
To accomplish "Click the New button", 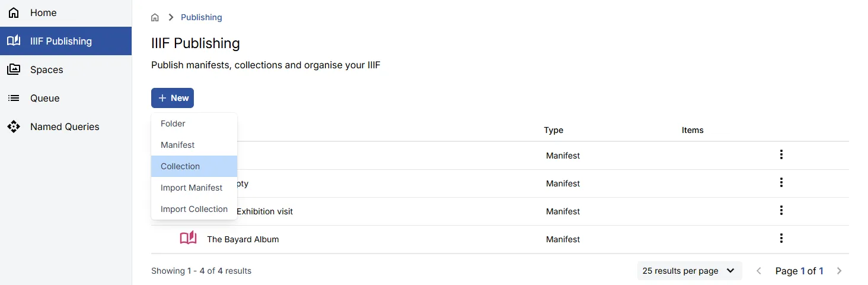I will pos(173,98).
